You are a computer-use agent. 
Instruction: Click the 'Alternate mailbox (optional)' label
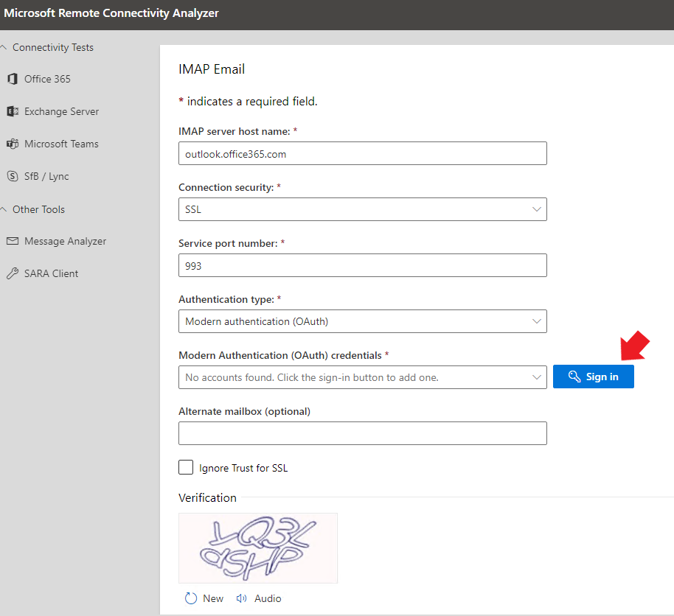[x=244, y=411]
